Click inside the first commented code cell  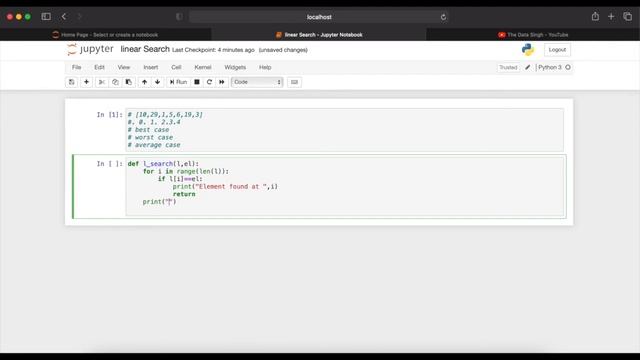pyautogui.click(x=345, y=130)
